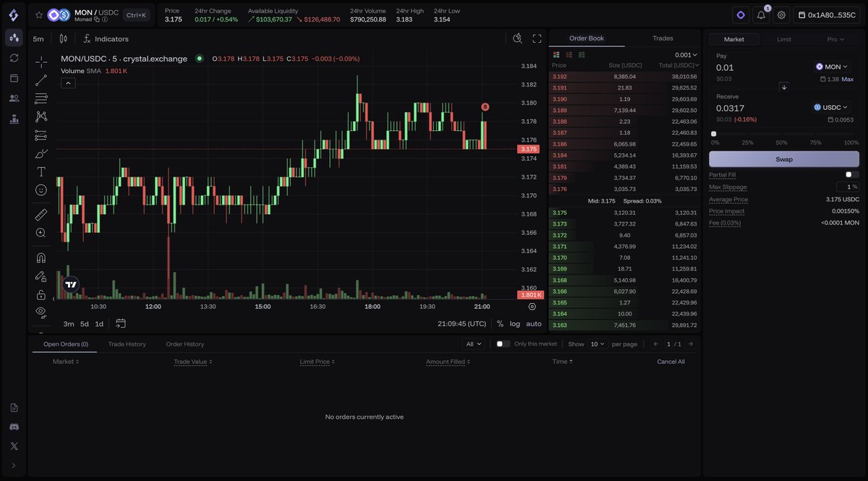Open chart axis settings gear
868x481 pixels.
coord(532,307)
